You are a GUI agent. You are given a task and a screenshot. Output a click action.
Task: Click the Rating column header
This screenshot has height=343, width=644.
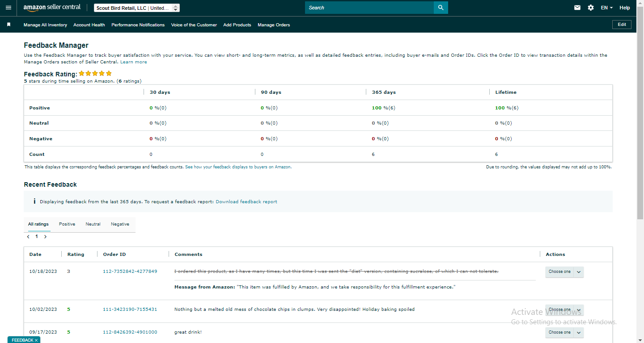[x=76, y=255]
